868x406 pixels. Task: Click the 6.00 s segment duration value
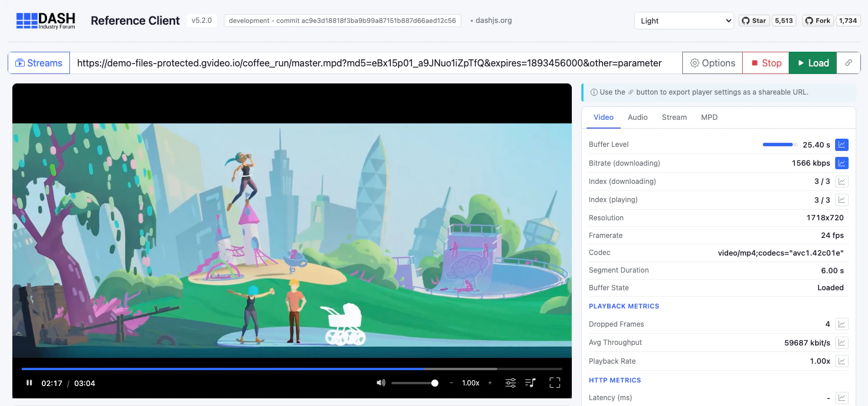832,270
